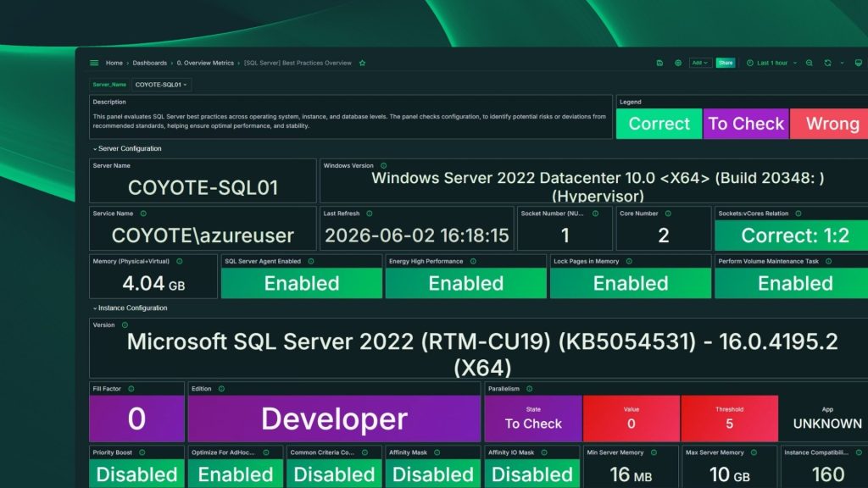Open 0. Overview Metrics breadcrumb
The height and width of the screenshot is (488, 868).
click(x=205, y=63)
